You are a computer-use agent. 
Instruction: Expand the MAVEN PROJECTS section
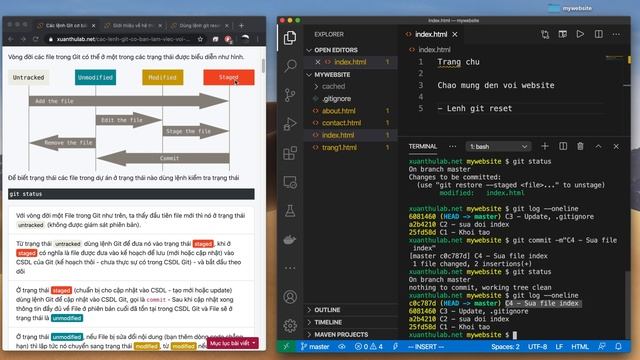(x=309, y=334)
